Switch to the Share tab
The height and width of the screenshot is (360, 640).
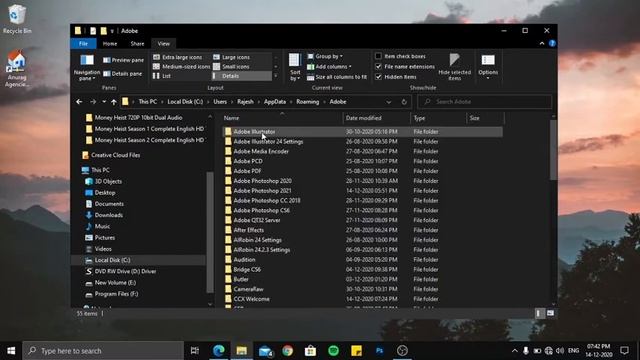coord(137,44)
